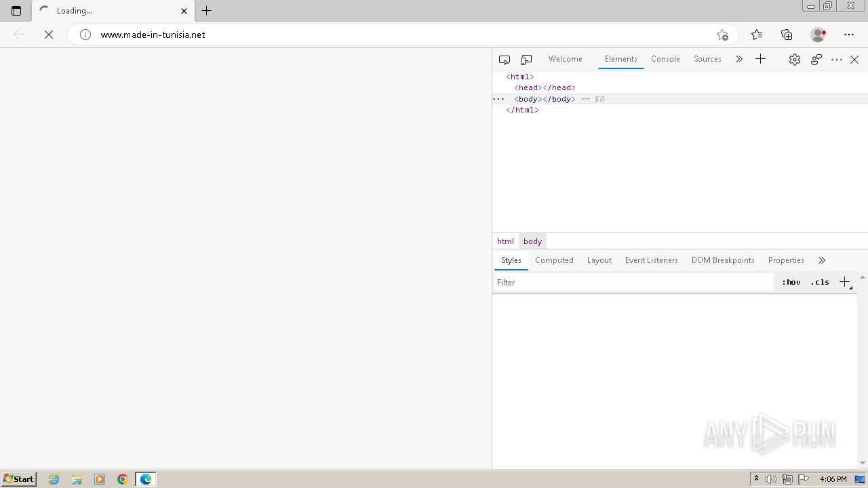868x488 pixels.
Task: Show more DevTools tabs
Action: coord(739,60)
